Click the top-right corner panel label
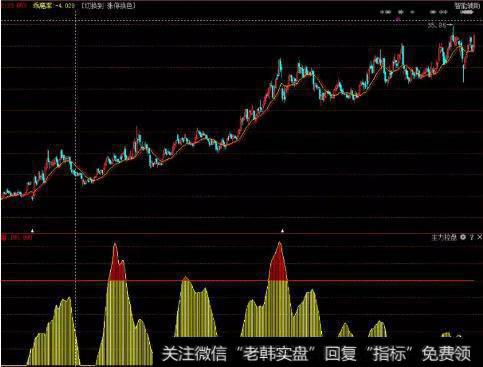This screenshot has width=483, height=367. point(468,6)
